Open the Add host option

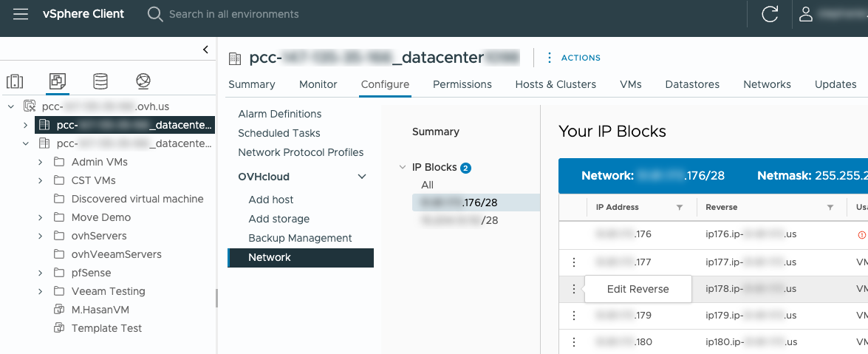pyautogui.click(x=271, y=200)
